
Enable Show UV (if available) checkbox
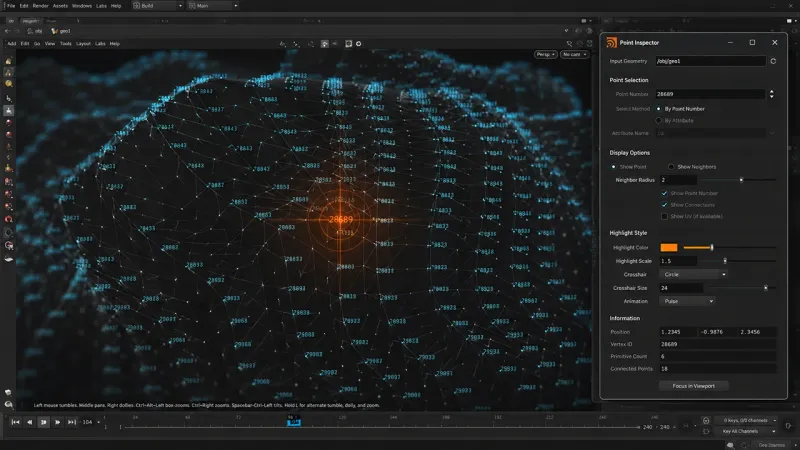pos(664,216)
